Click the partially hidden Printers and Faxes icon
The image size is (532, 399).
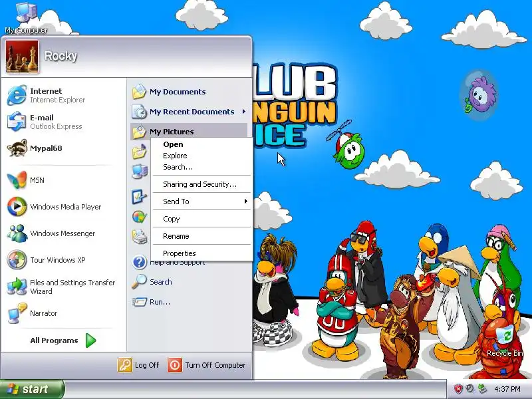point(140,237)
